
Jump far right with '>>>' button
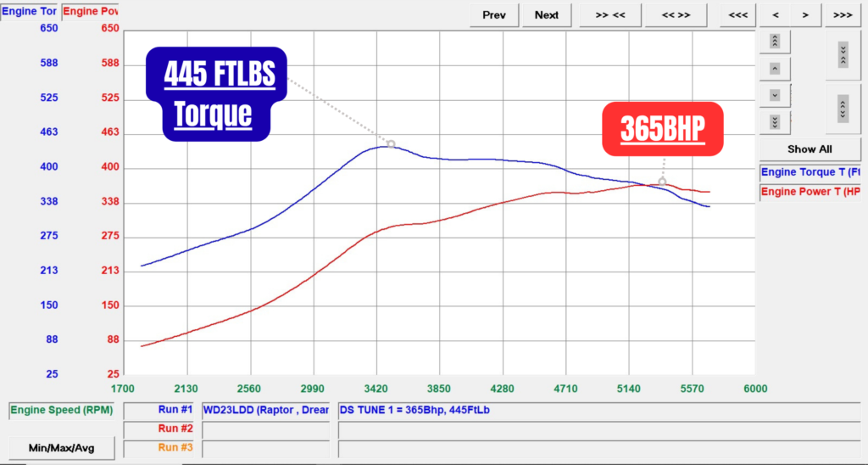tap(843, 14)
